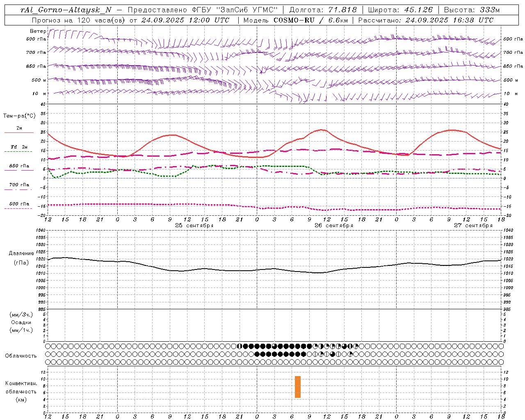Click the Давление pressure panel label

21,253
